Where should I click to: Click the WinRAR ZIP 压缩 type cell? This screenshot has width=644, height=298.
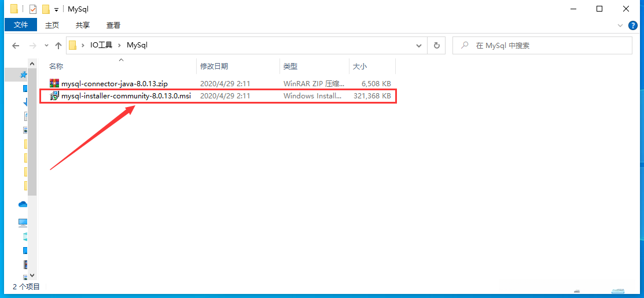point(314,84)
